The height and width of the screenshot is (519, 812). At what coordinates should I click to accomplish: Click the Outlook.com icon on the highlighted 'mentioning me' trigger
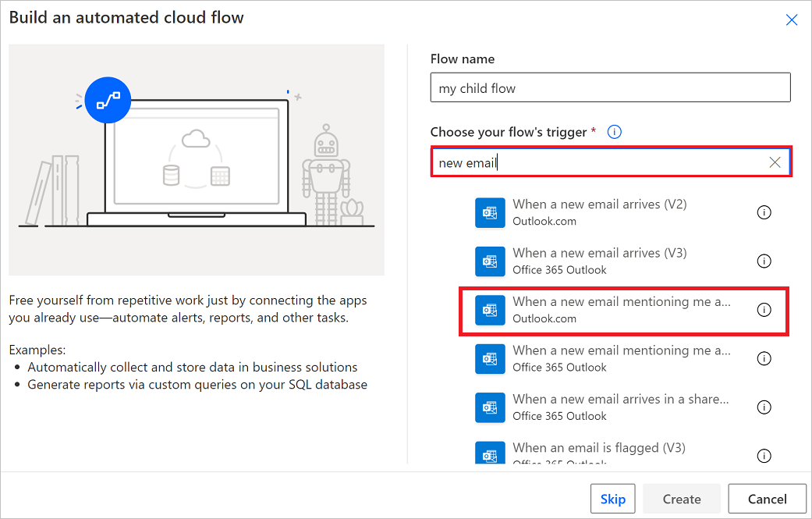point(490,310)
